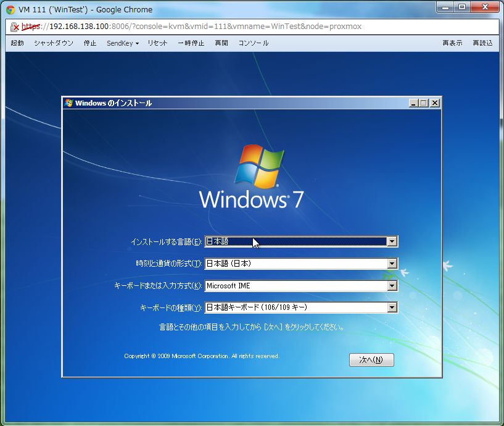The height and width of the screenshot is (426, 504).
Task: Open the インストールする言語 dropdown arrow
Action: (x=392, y=241)
